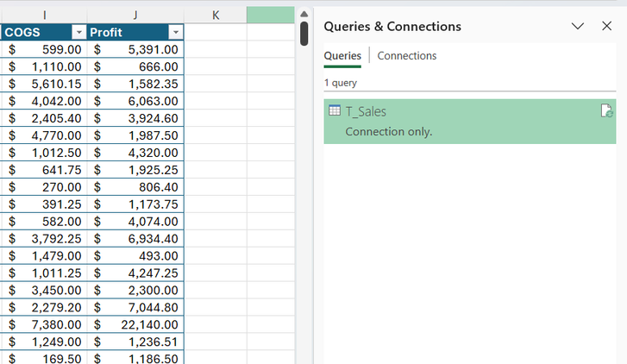
Task: Expand the Queries & Connections pane options chevron
Action: click(578, 27)
